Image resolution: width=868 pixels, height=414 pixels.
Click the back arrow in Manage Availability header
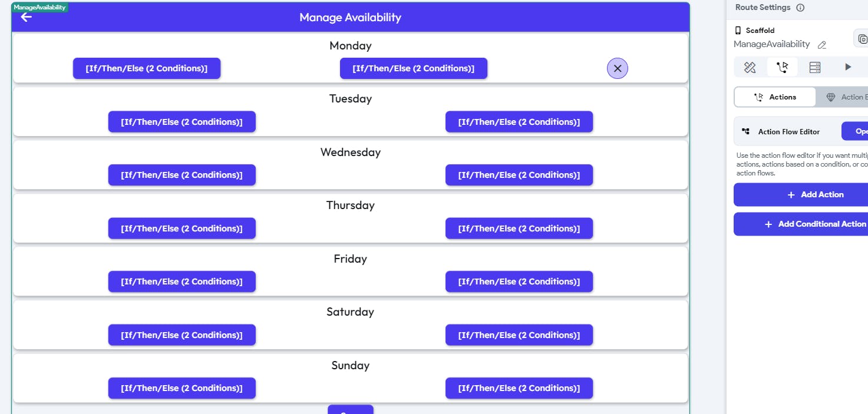[x=27, y=17]
